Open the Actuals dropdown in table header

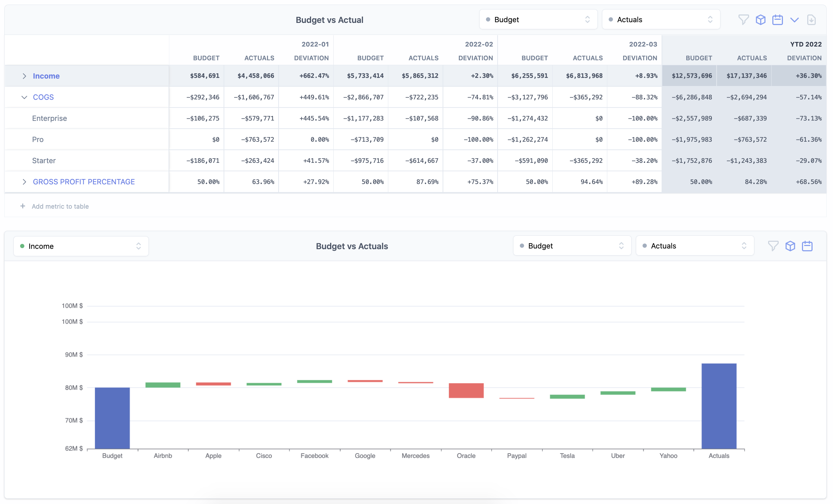coord(661,20)
